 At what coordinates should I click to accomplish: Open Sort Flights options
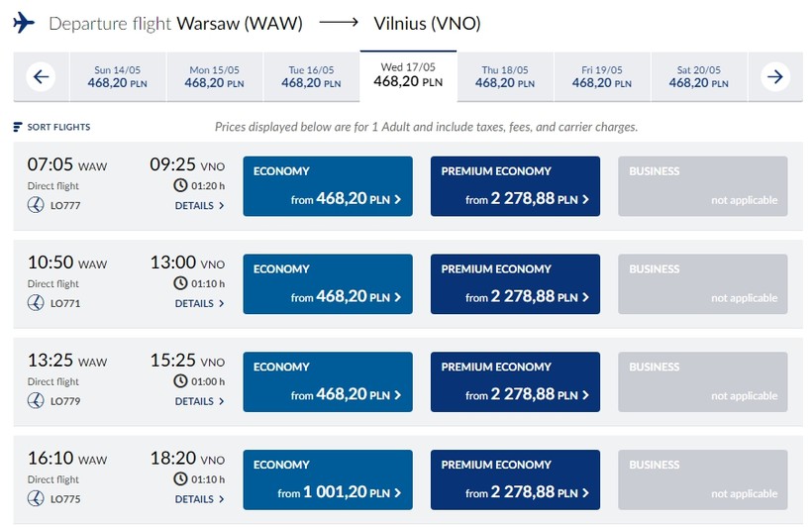click(x=56, y=128)
